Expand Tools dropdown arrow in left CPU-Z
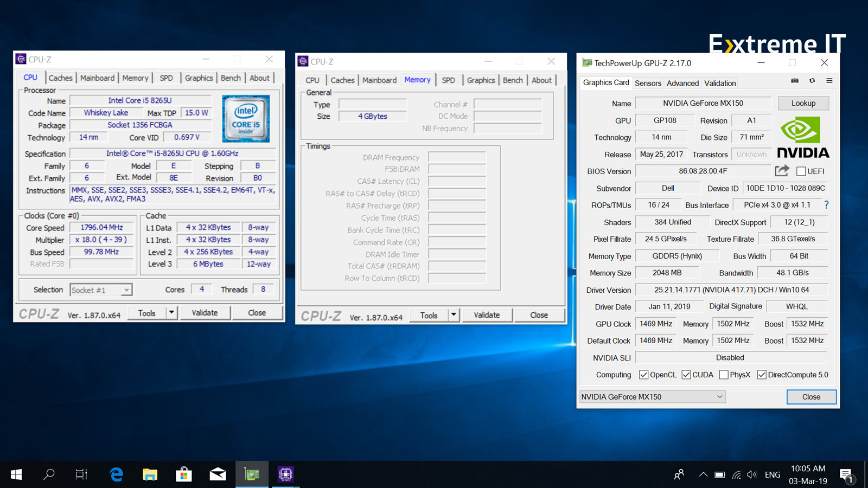The image size is (868, 488). (x=171, y=313)
